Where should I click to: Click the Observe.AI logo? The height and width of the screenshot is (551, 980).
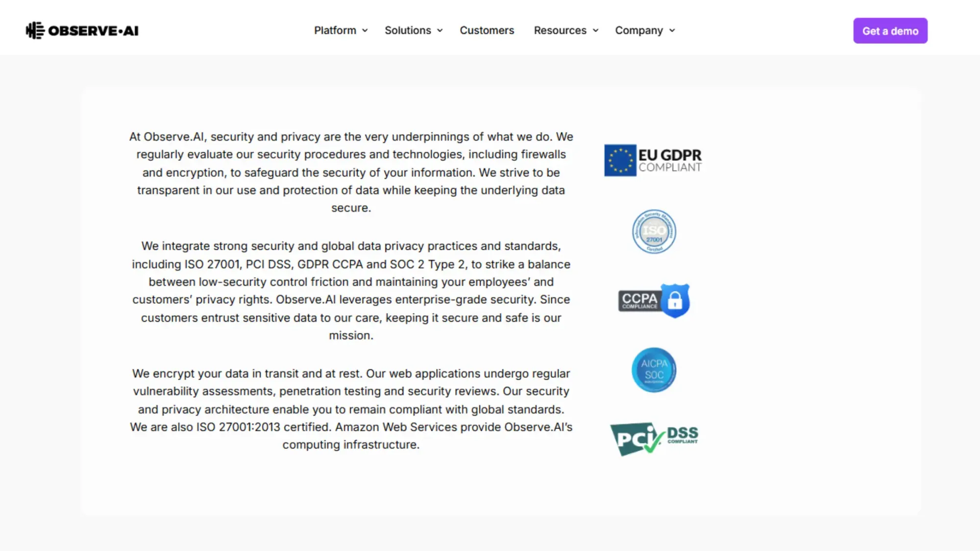click(82, 30)
